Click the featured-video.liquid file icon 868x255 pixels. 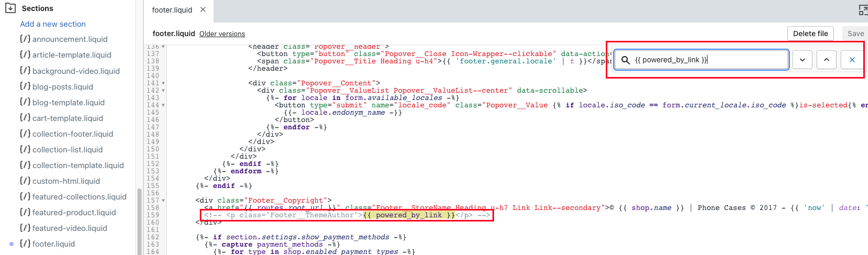(25, 228)
